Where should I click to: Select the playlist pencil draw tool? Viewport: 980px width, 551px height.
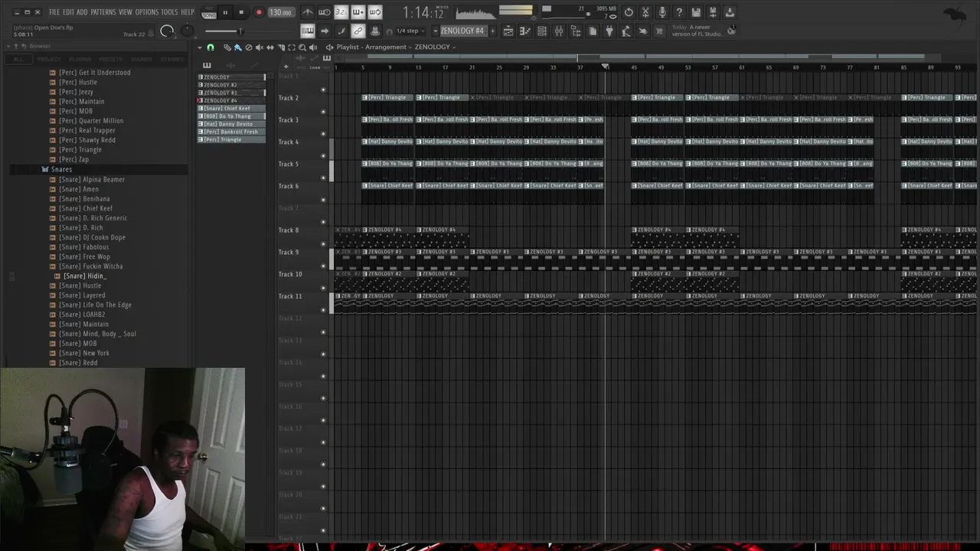227,47
